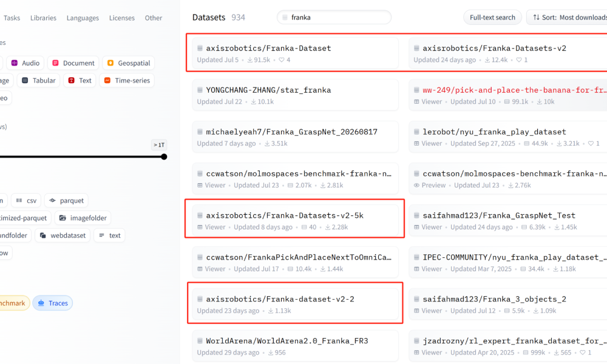
Task: Click the csv table icon
Action: pos(19,201)
